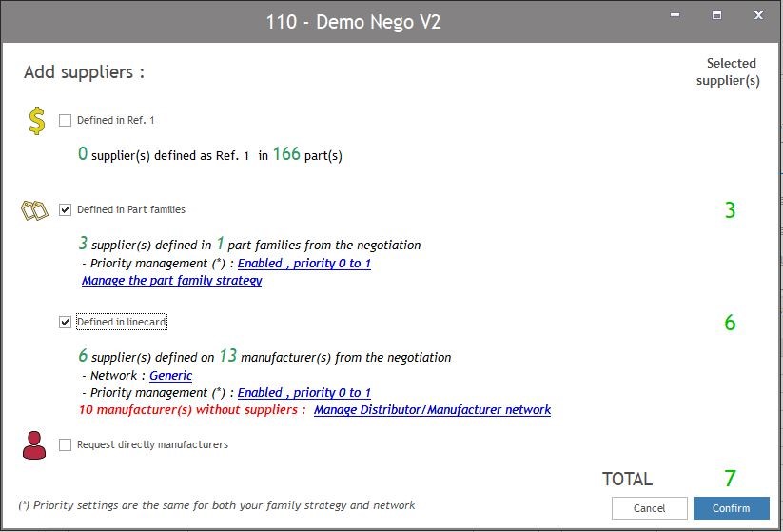The width and height of the screenshot is (783, 532).
Task: Click part families priority Enabled link
Action: pos(303,264)
